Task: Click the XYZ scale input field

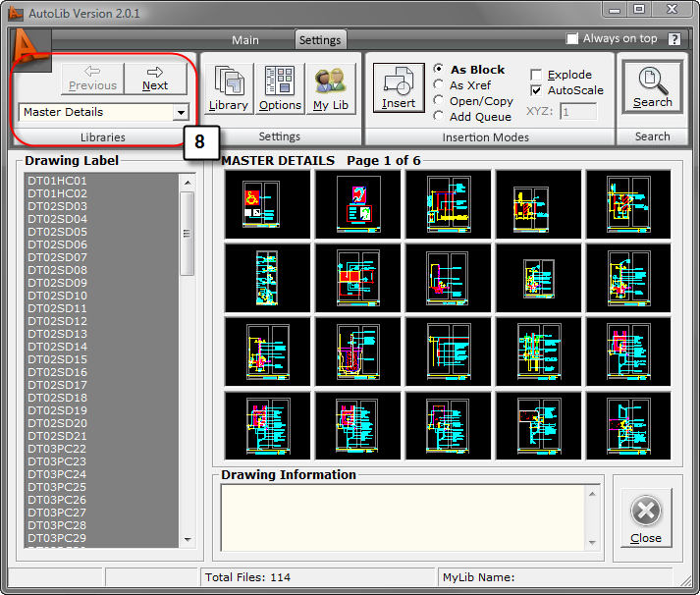Action: click(578, 111)
